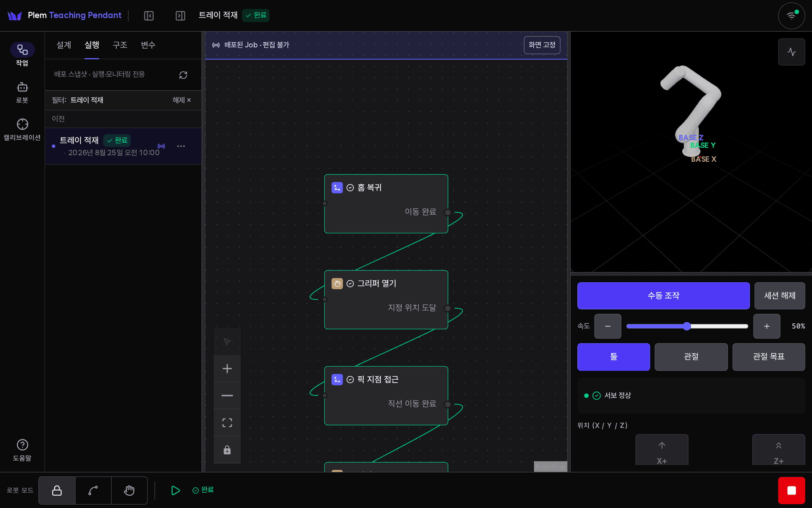Switch to the 설계 tab

coord(64,45)
